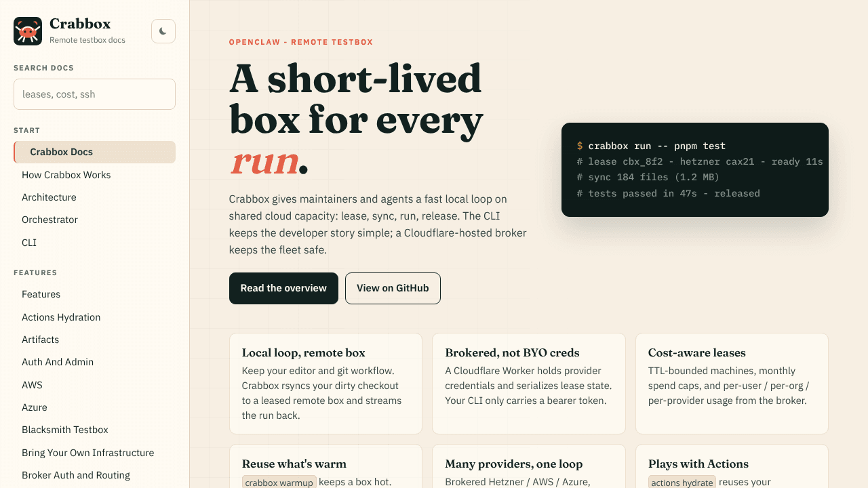Click the Brokered, not BYO creds card
868x488 pixels.
click(529, 384)
